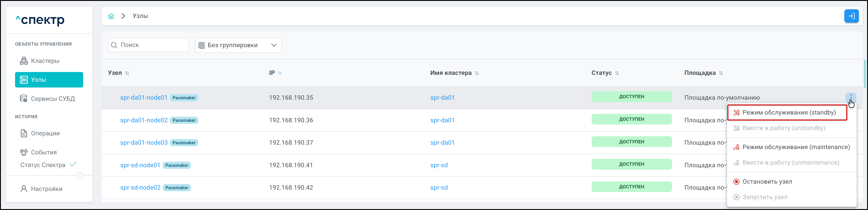The image size is (868, 210).
Task: Sort by the Площадка column
Action: pyautogui.click(x=721, y=73)
